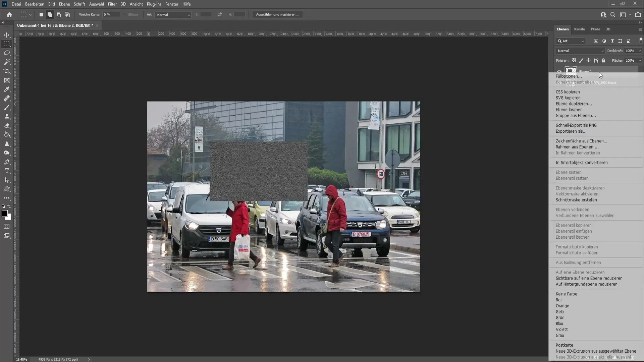Select the Eyedropper tool

coord(7,89)
